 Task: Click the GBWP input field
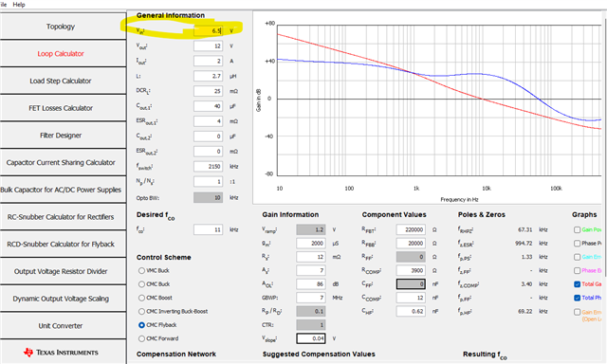click(x=311, y=298)
